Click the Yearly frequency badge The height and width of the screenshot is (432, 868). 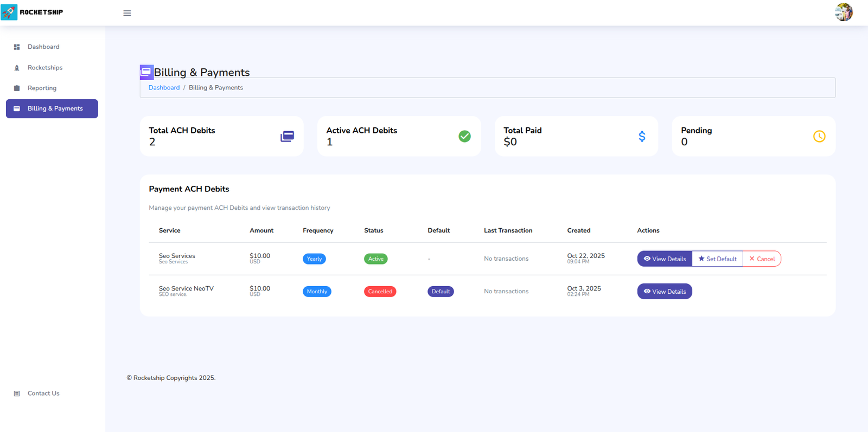[x=314, y=259]
